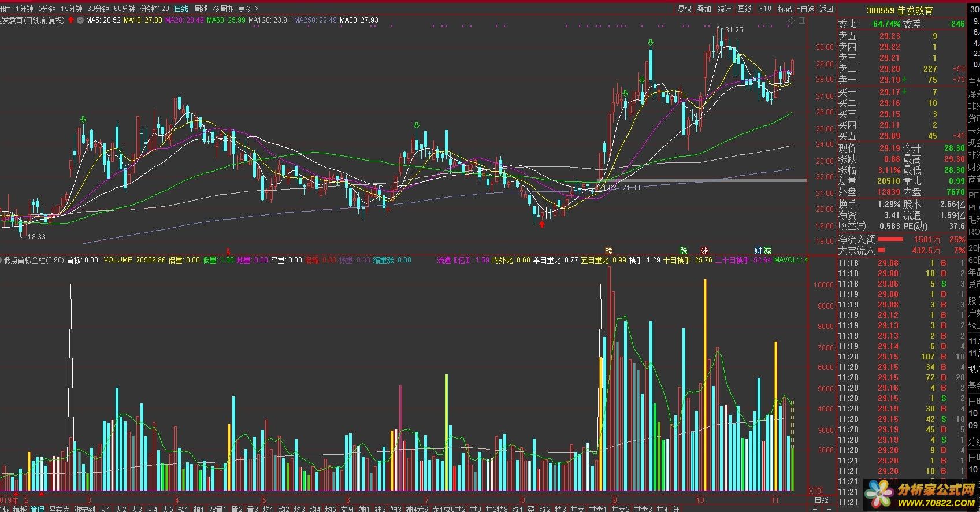Click the red $ marker below chart

[x=228, y=251]
